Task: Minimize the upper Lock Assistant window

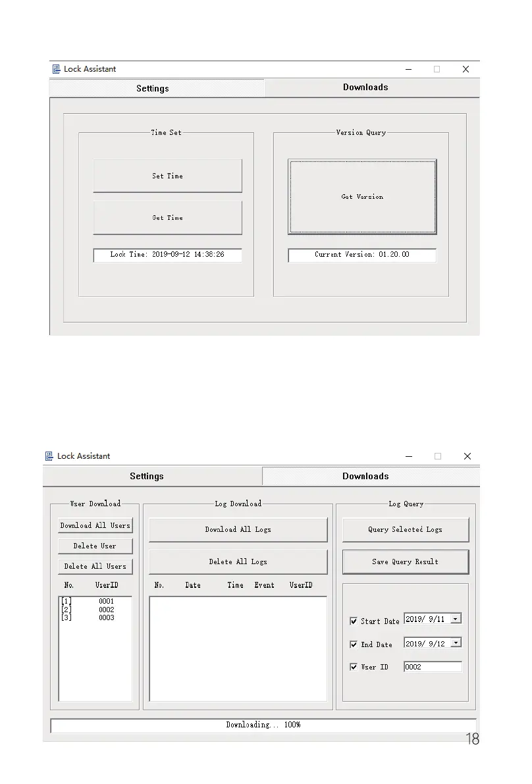Action: [x=408, y=69]
